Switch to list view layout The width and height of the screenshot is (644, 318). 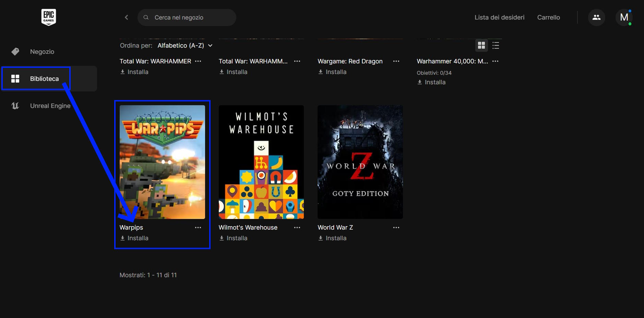pyautogui.click(x=496, y=45)
